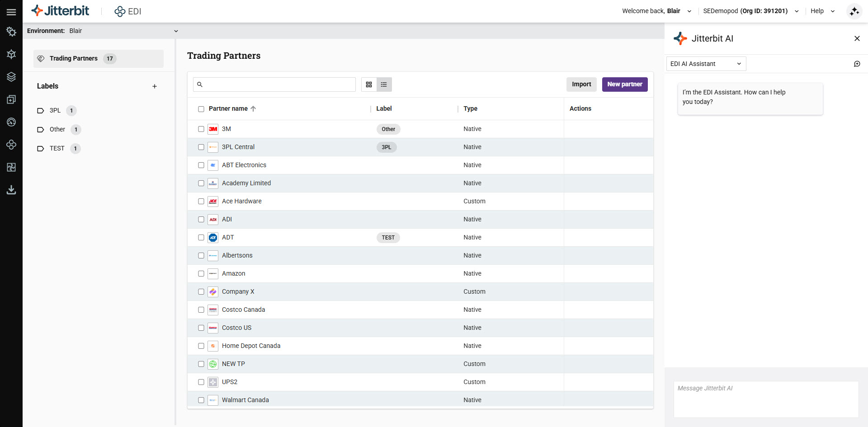Viewport: 868px width, 427px height.
Task: Check the Albertsons row checkbox
Action: tap(201, 256)
